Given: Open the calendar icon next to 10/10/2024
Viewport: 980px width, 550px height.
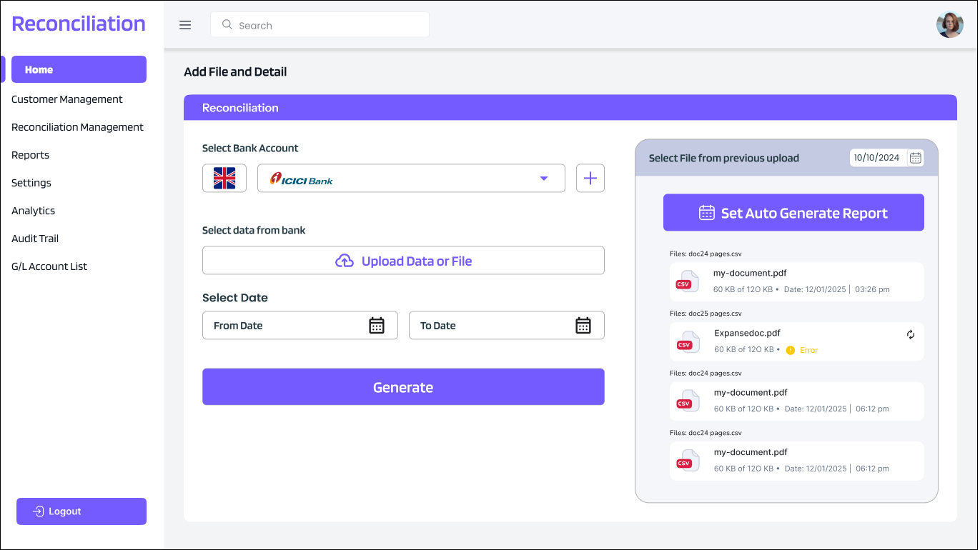Looking at the screenshot, I should coord(916,158).
